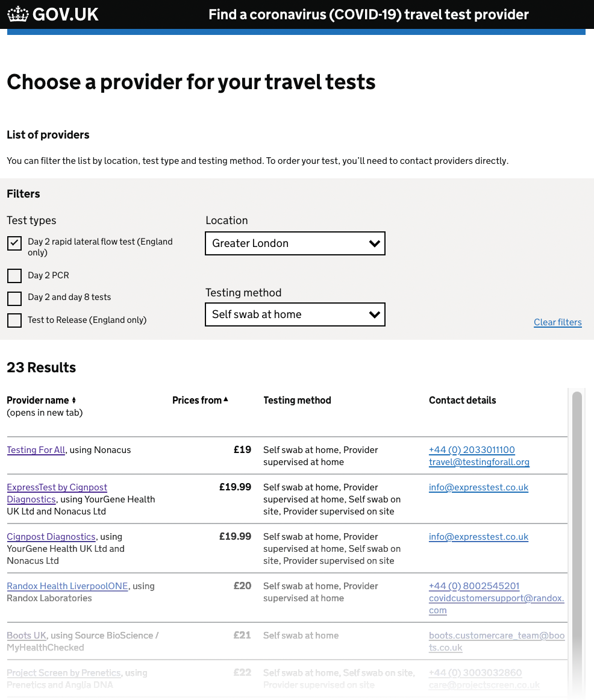Tick the Day 2 PCR checkbox
This screenshot has width=594, height=700.
tap(14, 276)
